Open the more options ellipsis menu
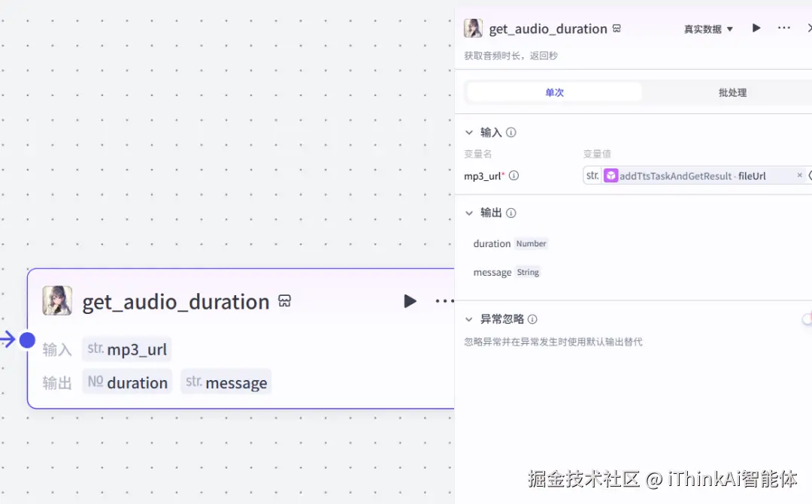The width and height of the screenshot is (812, 504). pos(784,28)
